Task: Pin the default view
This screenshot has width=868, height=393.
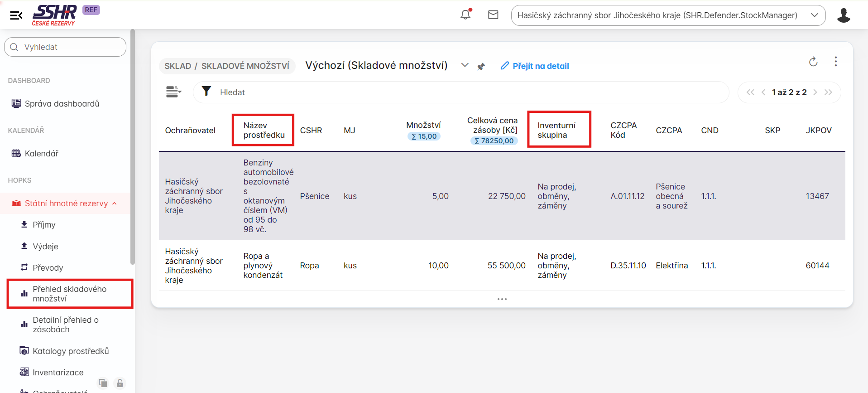Action: click(481, 67)
